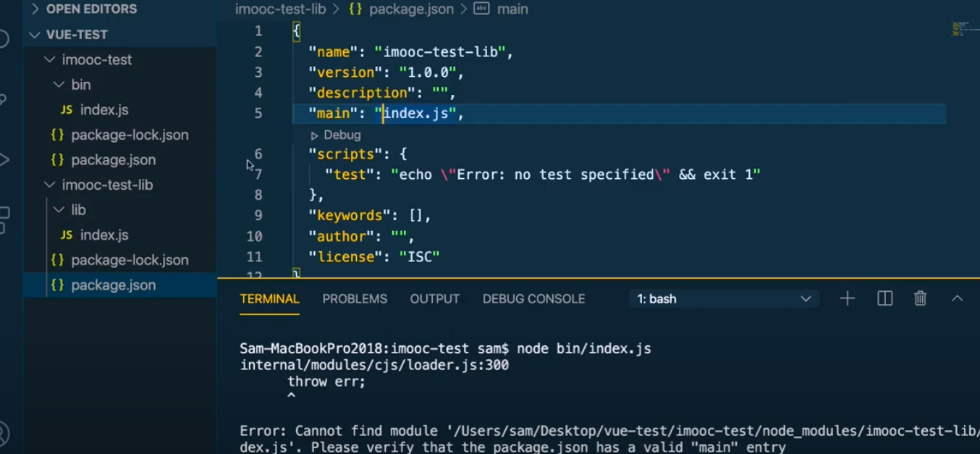Screen dimensions: 980x454
Task: Click package.json in the breadcrumb
Action: 411,9
